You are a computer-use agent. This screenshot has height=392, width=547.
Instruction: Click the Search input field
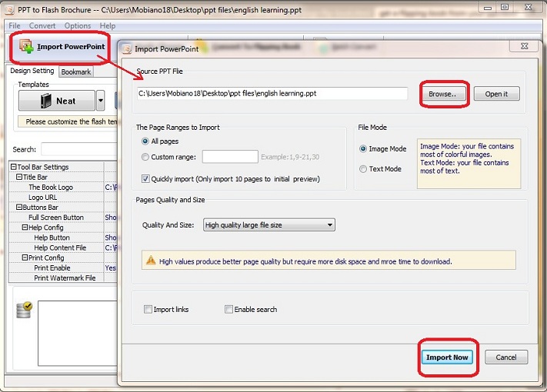tap(78, 149)
